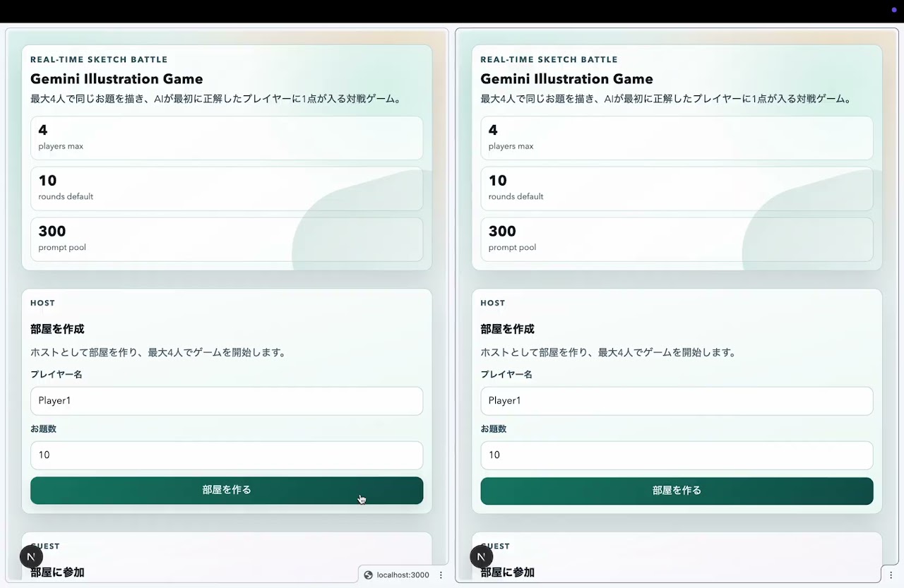Click the 300 prompt pool card in right window
The height and width of the screenshot is (588, 904).
point(677,239)
